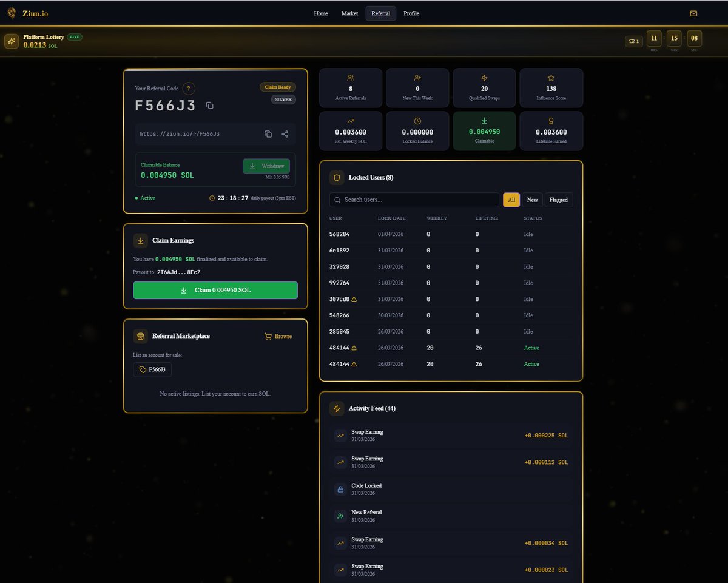Click the Locked Users shield icon
Image resolution: width=728 pixels, height=583 pixels.
click(x=337, y=178)
